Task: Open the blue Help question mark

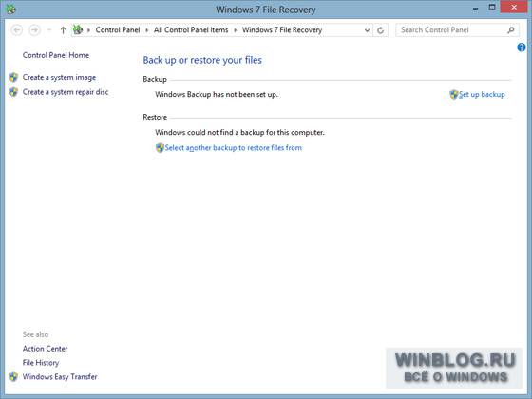Action: pyautogui.click(x=522, y=47)
